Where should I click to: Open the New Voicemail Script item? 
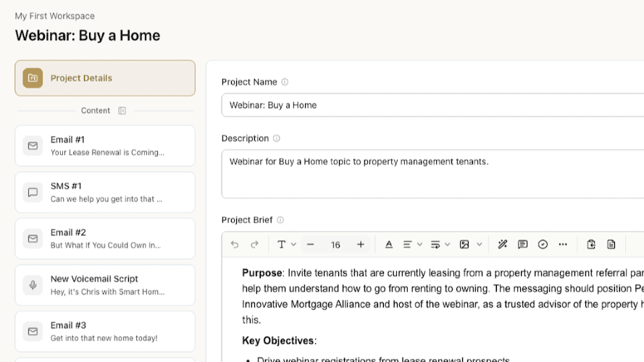point(105,285)
